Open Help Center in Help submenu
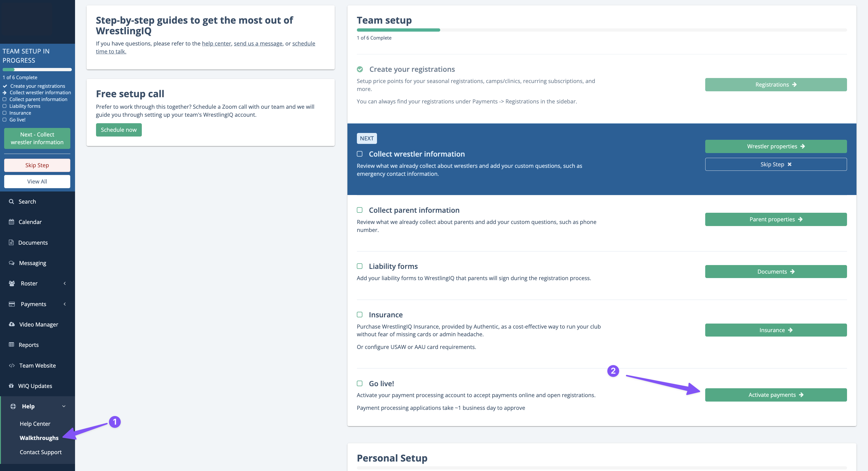Viewport: 868px width, 471px height. coord(35,424)
